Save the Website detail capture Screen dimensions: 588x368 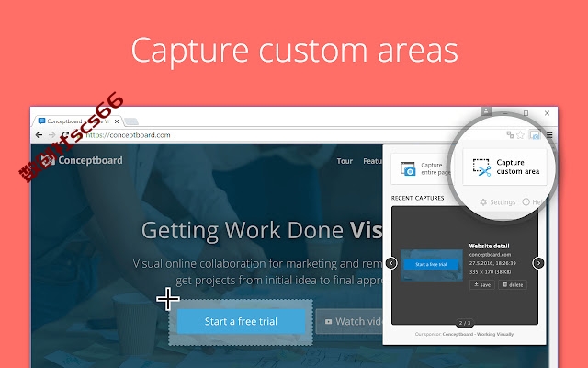(x=481, y=284)
